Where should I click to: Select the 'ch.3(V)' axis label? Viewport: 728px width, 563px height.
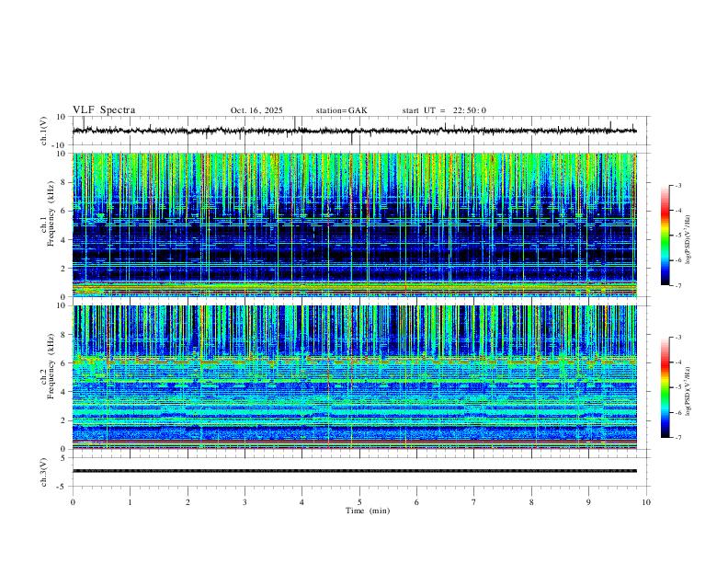pyautogui.click(x=44, y=473)
